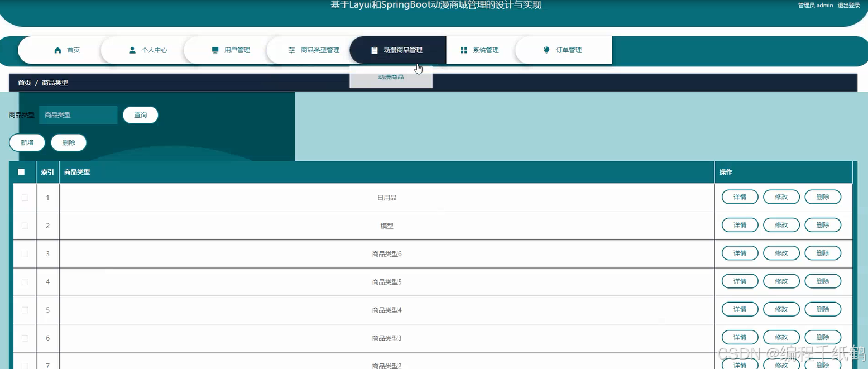This screenshot has height=369, width=868.
Task: Click 修改 for the 模型 row
Action: click(781, 225)
